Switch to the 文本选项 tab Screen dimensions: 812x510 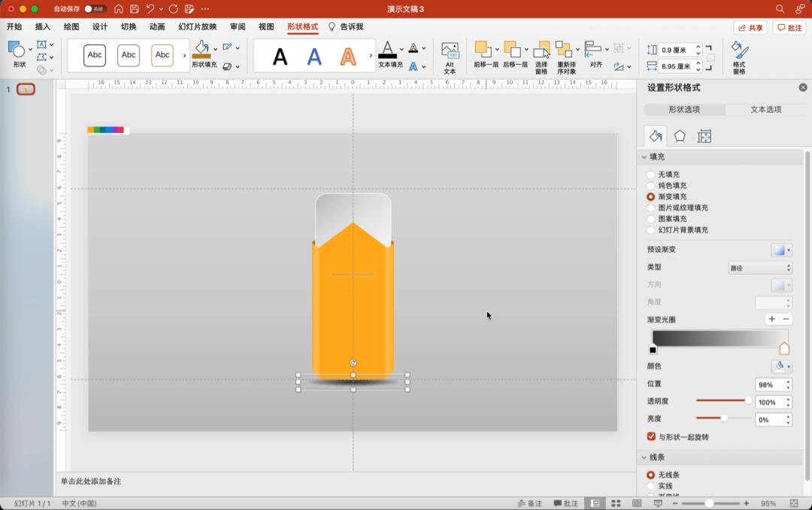click(x=765, y=110)
